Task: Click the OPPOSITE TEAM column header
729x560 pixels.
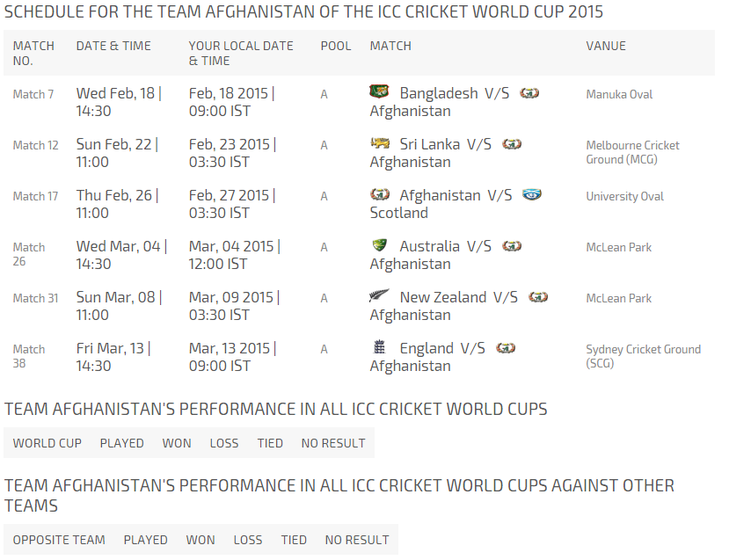Action: [59, 540]
